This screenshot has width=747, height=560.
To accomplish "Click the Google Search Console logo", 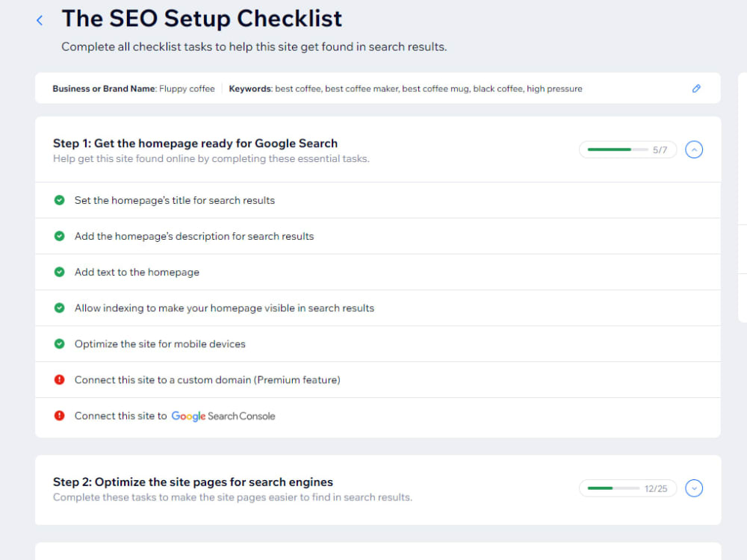I will coord(223,416).
